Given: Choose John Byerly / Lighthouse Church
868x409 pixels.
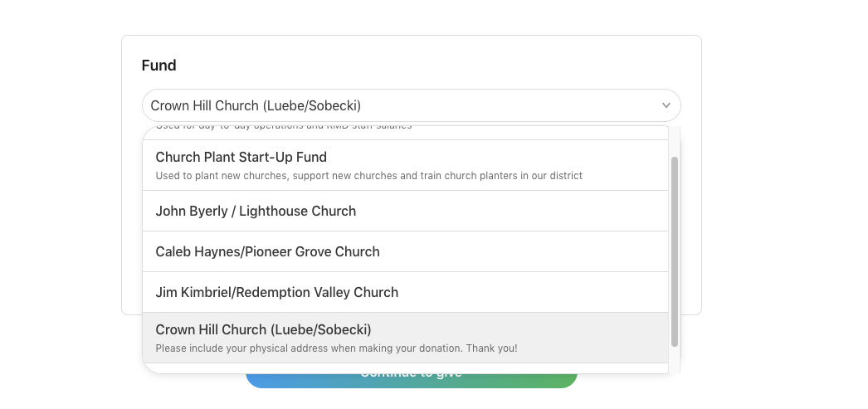Looking at the screenshot, I should point(256,212).
